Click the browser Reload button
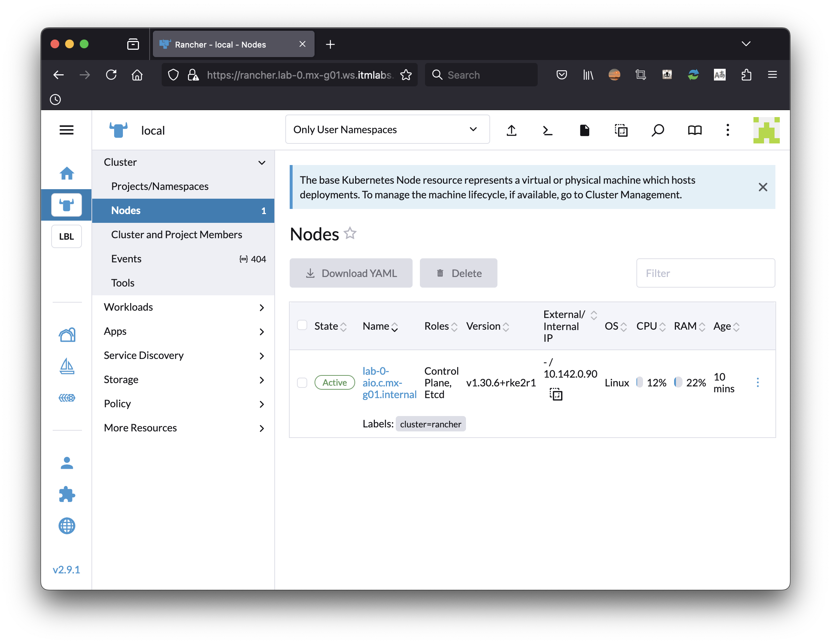This screenshot has width=831, height=644. (x=111, y=75)
